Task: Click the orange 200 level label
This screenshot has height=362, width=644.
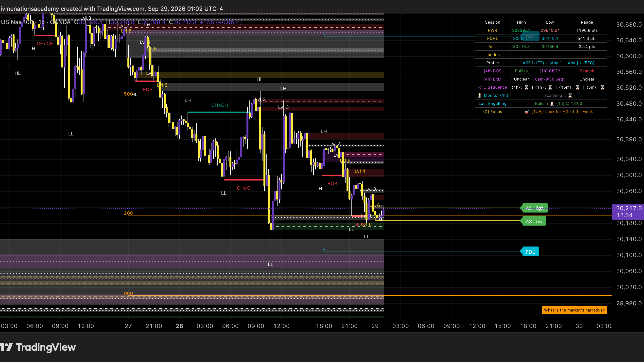Action: [128, 213]
